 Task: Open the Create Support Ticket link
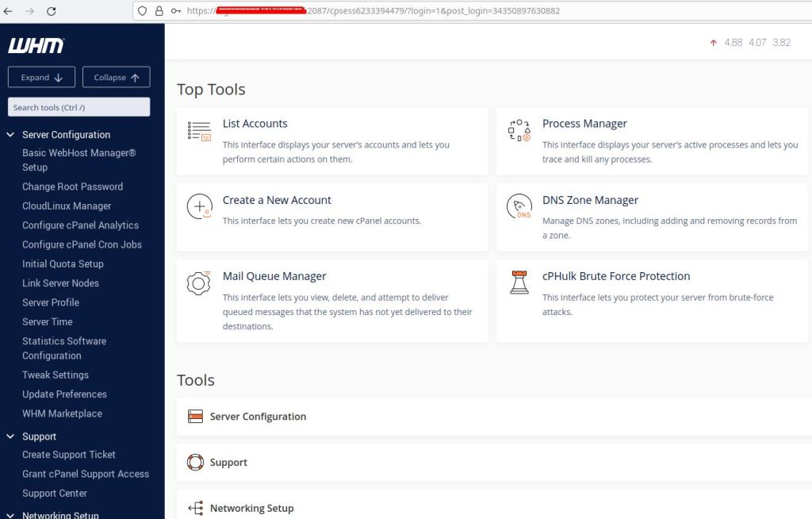[x=69, y=455]
